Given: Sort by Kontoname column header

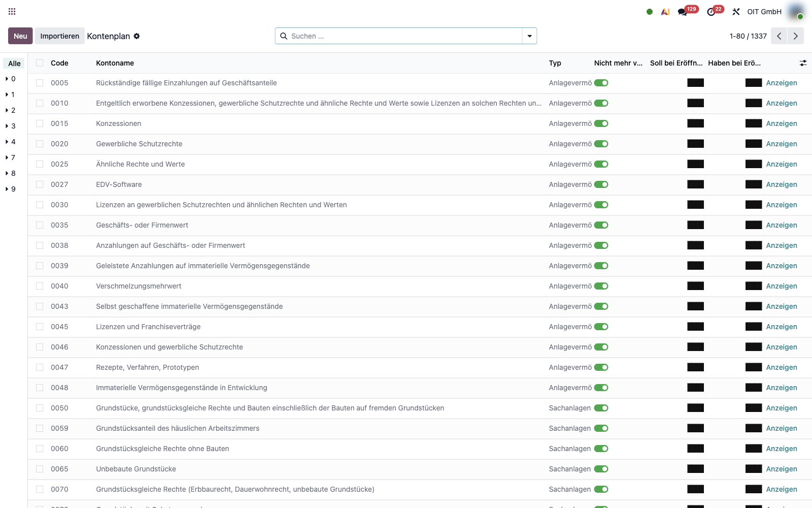Looking at the screenshot, I should [x=115, y=63].
